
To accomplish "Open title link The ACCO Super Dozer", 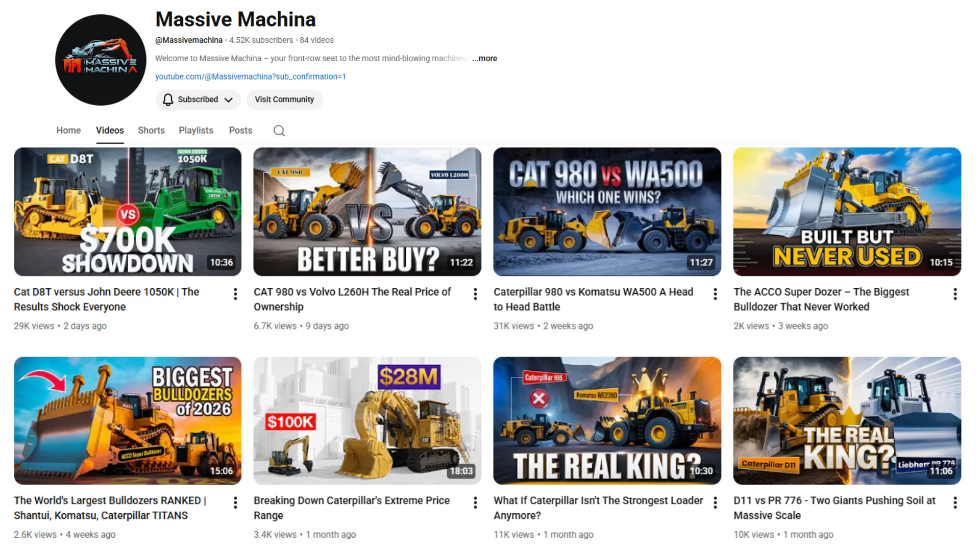I will pyautogui.click(x=821, y=299).
